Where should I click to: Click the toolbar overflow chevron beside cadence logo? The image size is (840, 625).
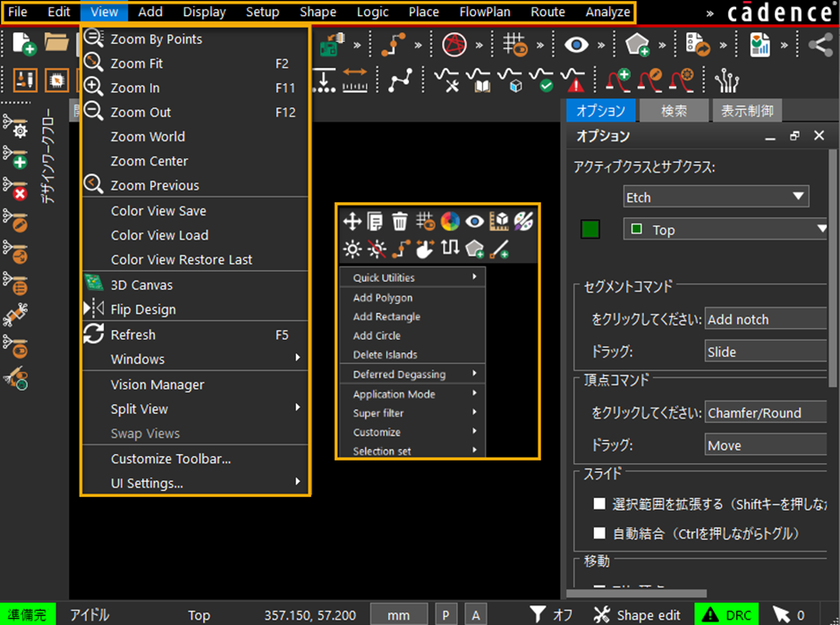click(709, 14)
